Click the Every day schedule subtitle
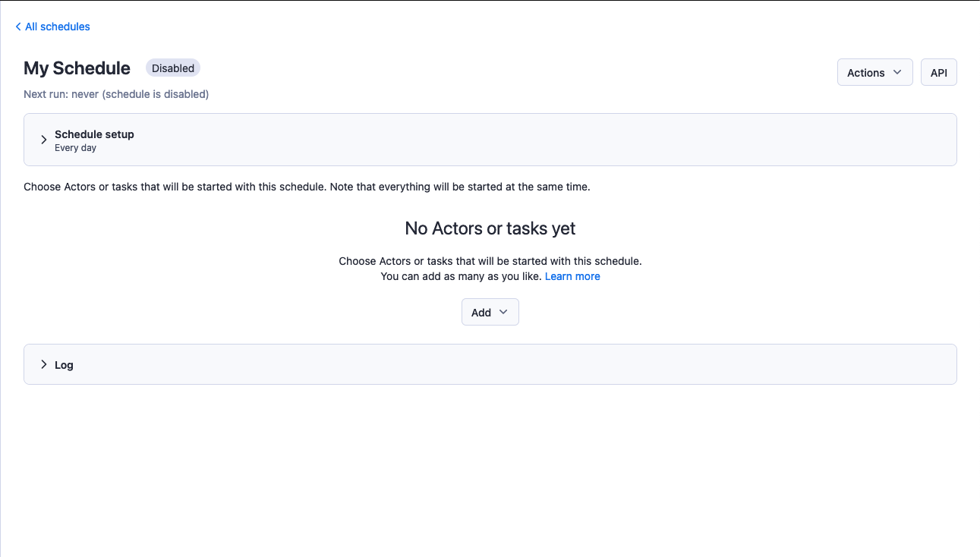This screenshot has height=557, width=980. point(75,148)
